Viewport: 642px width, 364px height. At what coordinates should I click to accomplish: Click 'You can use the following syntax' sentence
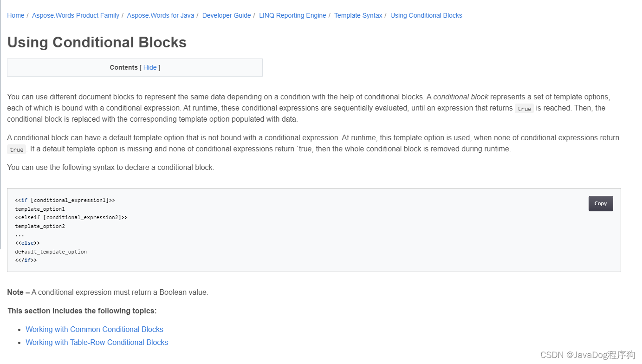point(110,167)
